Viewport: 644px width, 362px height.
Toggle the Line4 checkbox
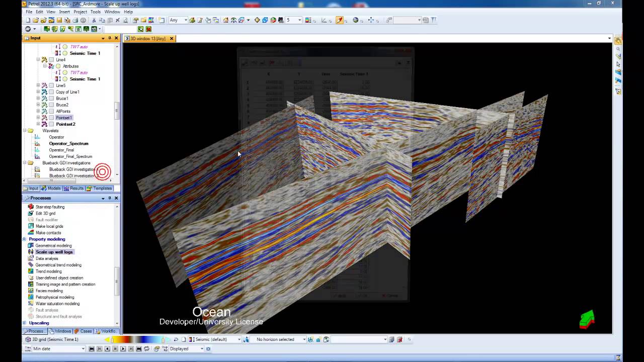[x=51, y=60]
